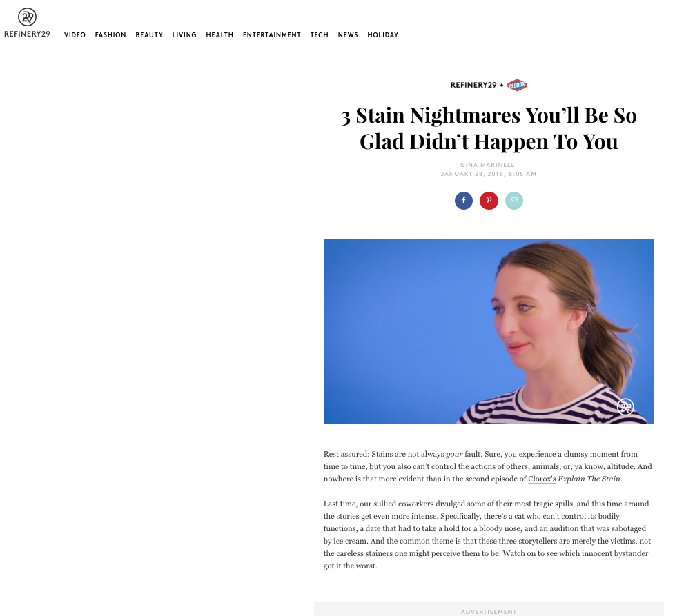
Task: Play the video of woman in striped shirt
Action: (x=489, y=331)
